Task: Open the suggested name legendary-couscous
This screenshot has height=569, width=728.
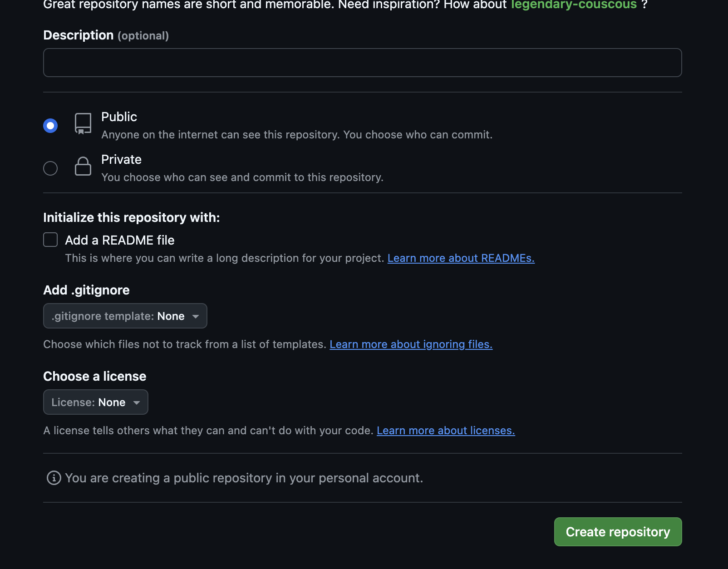Action: pyautogui.click(x=574, y=5)
